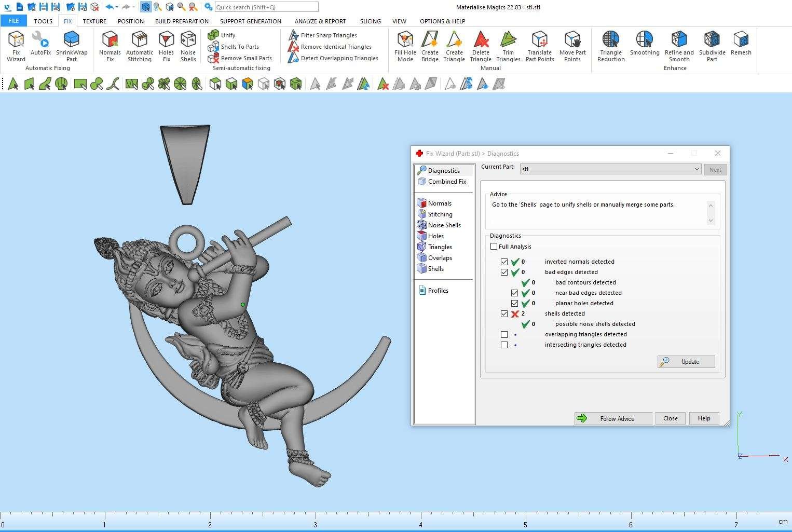Screen dimensions: 792x532
Task: Open the Analyze & Report tab
Action: (x=320, y=21)
